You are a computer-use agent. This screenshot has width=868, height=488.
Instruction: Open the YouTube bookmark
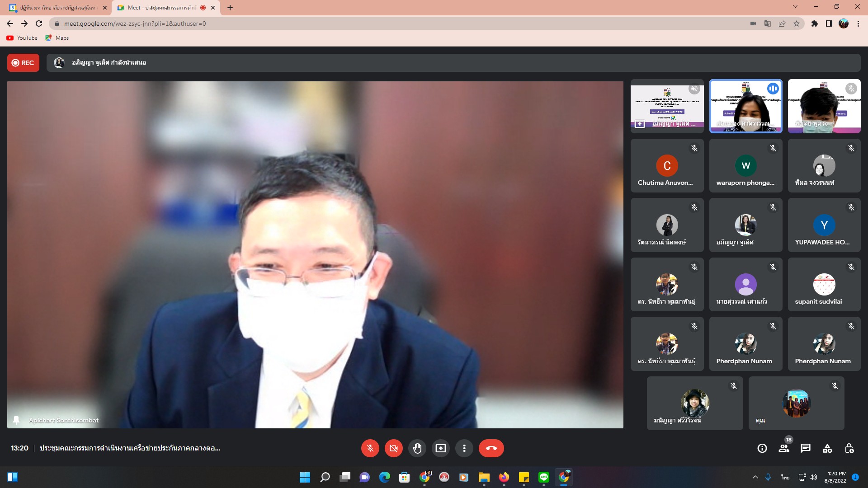[x=22, y=38]
